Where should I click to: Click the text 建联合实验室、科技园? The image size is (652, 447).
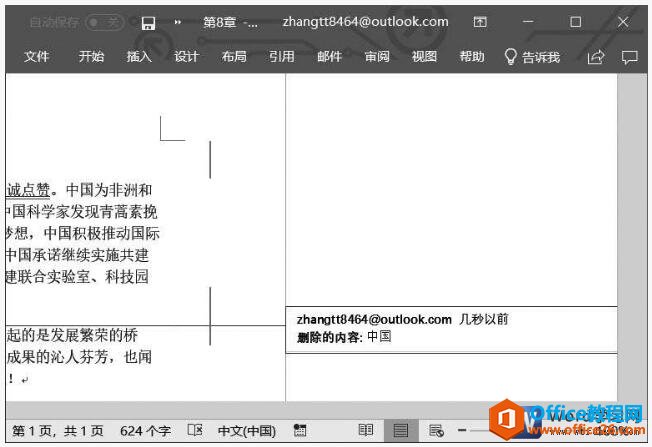point(77,277)
